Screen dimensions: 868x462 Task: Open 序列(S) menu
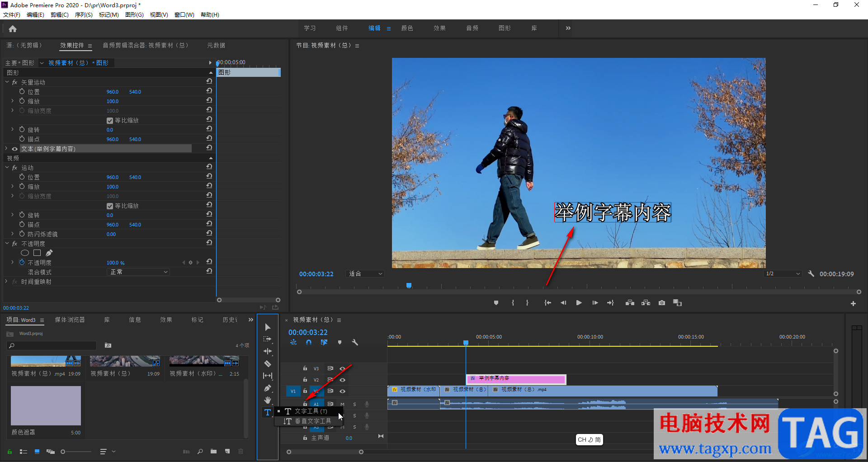(84, 14)
